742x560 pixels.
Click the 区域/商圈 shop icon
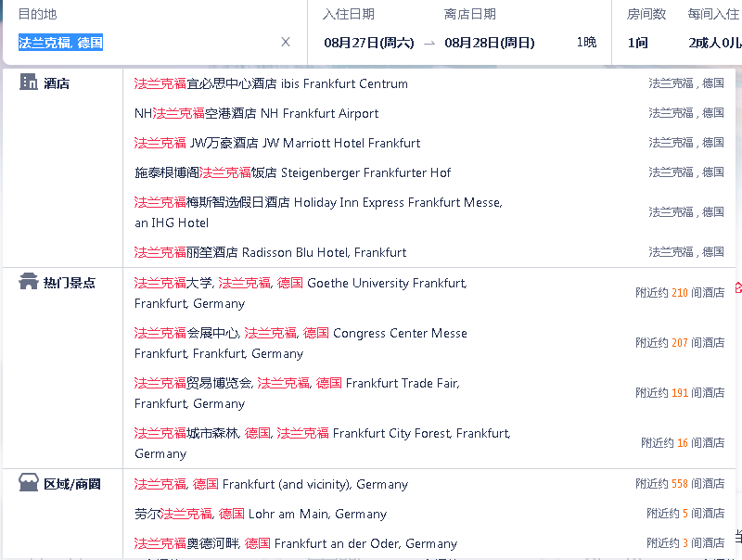pos(29,483)
